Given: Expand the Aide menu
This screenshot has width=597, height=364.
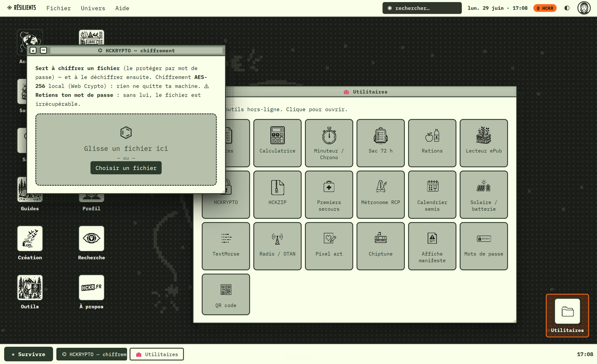Looking at the screenshot, I should pos(122,8).
